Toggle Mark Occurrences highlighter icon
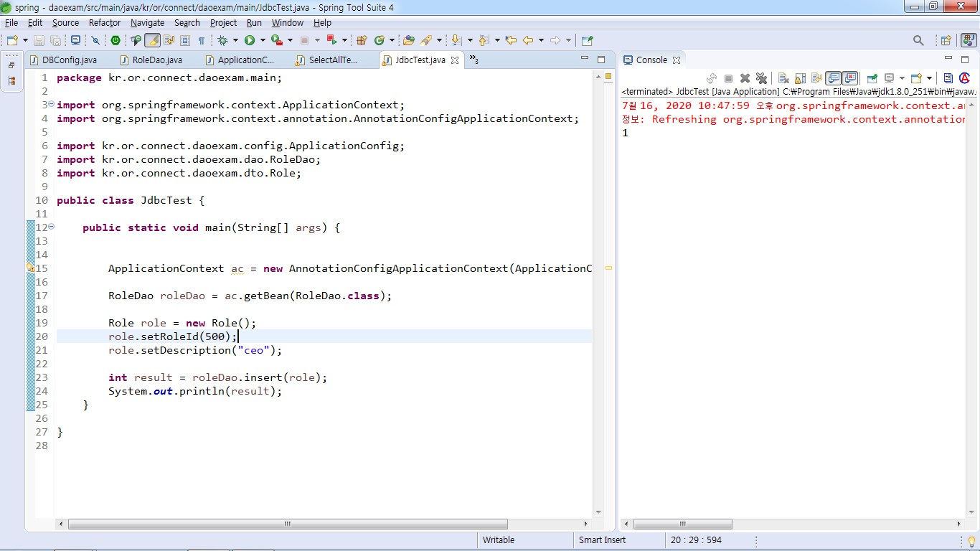The width and height of the screenshot is (980, 551). pyautogui.click(x=152, y=40)
